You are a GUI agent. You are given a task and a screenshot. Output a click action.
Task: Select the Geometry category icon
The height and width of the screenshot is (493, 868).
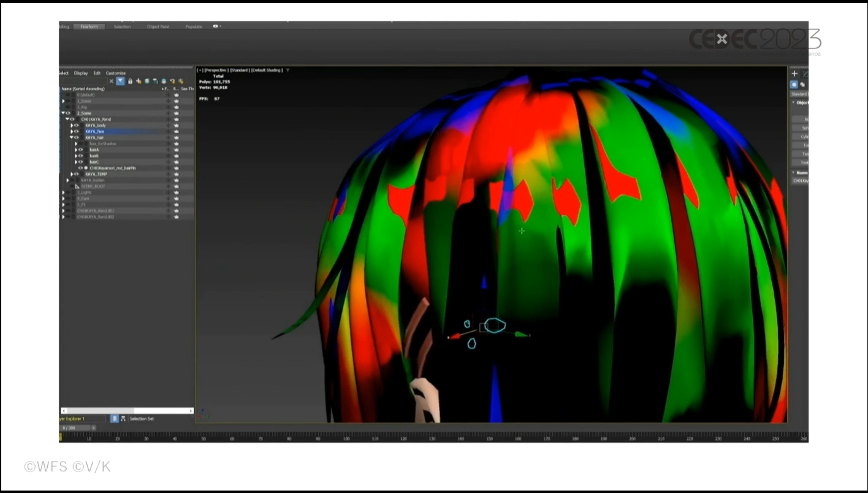pos(794,85)
